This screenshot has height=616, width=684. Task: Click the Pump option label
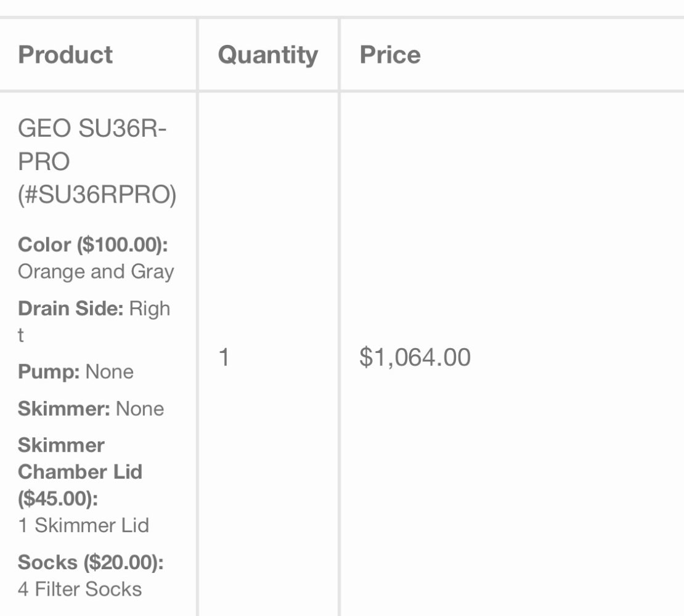(49, 372)
